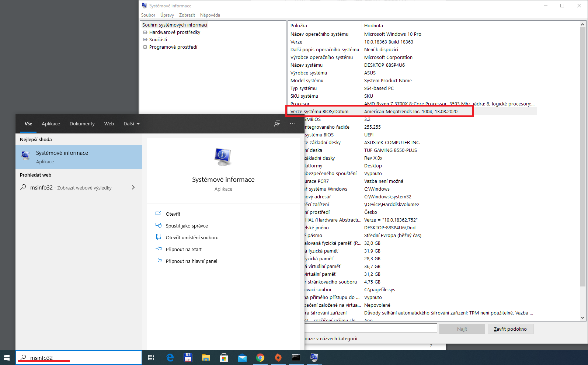Viewport: 588px width, 365px height.
Task: Open the Soubor menu
Action: coord(148,15)
